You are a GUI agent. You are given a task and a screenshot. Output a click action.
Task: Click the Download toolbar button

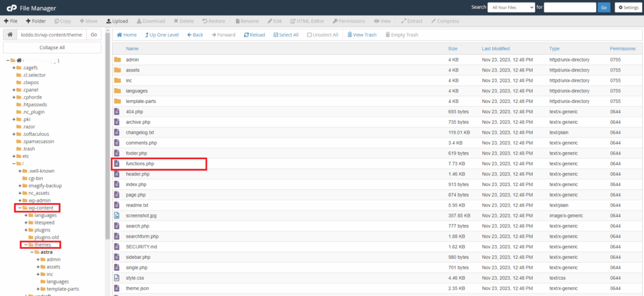[x=151, y=21]
